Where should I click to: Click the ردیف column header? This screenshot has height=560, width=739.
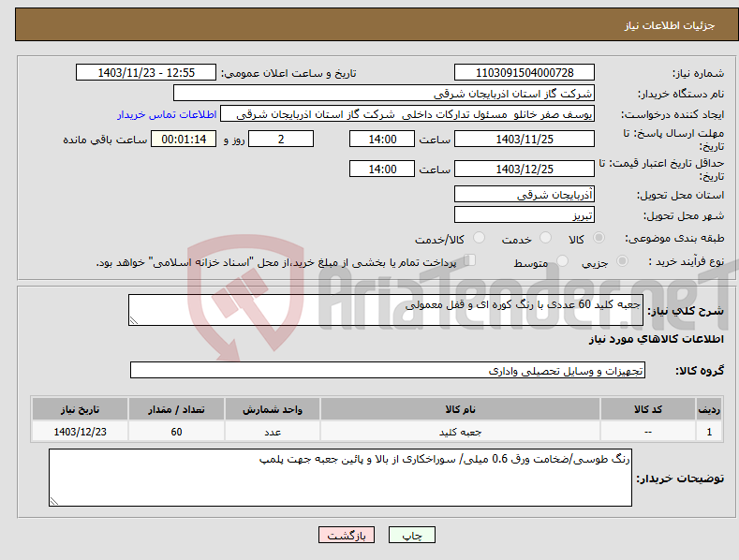(709, 409)
